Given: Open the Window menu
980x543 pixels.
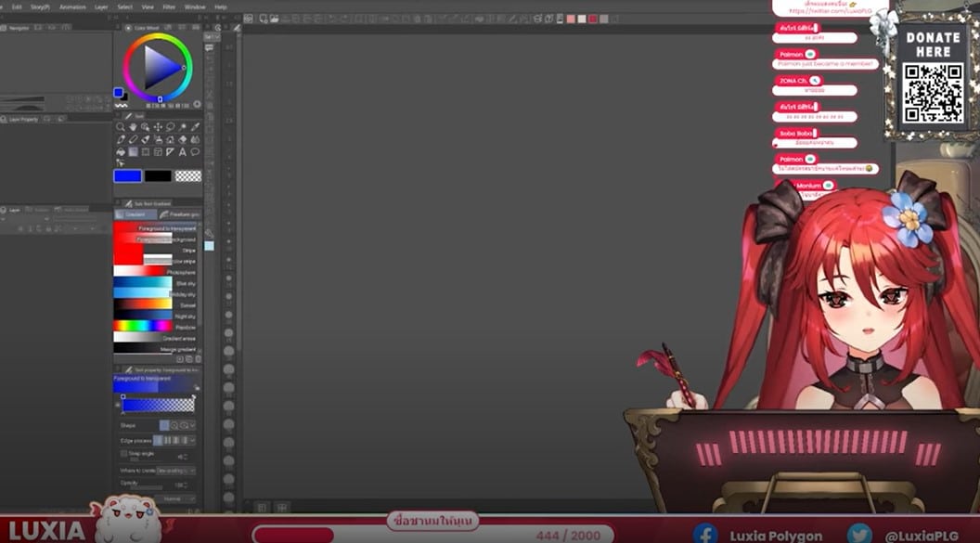Looking at the screenshot, I should (x=195, y=6).
